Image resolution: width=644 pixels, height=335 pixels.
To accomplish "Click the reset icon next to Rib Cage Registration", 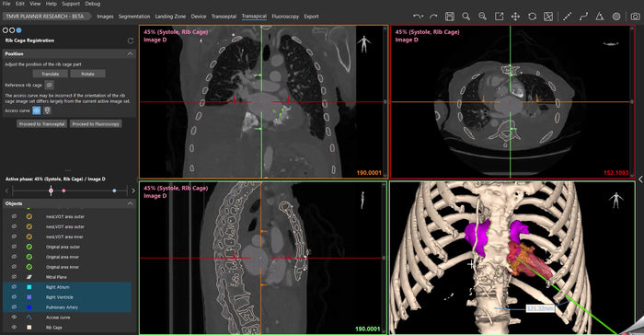I will point(131,40).
